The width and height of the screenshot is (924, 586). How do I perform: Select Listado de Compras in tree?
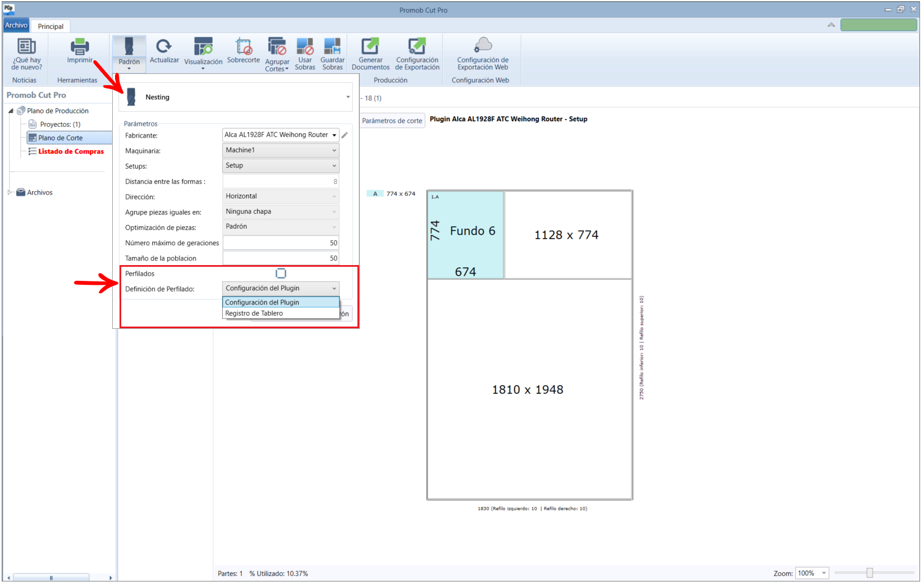pos(71,152)
